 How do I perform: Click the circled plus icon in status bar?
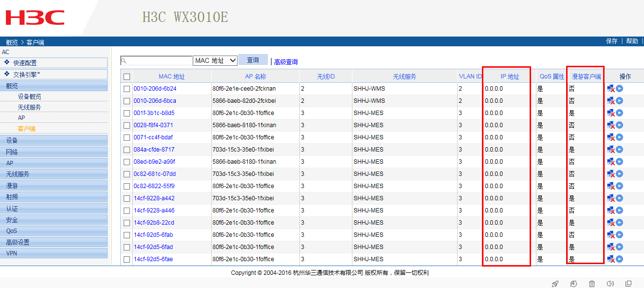[x=573, y=284]
